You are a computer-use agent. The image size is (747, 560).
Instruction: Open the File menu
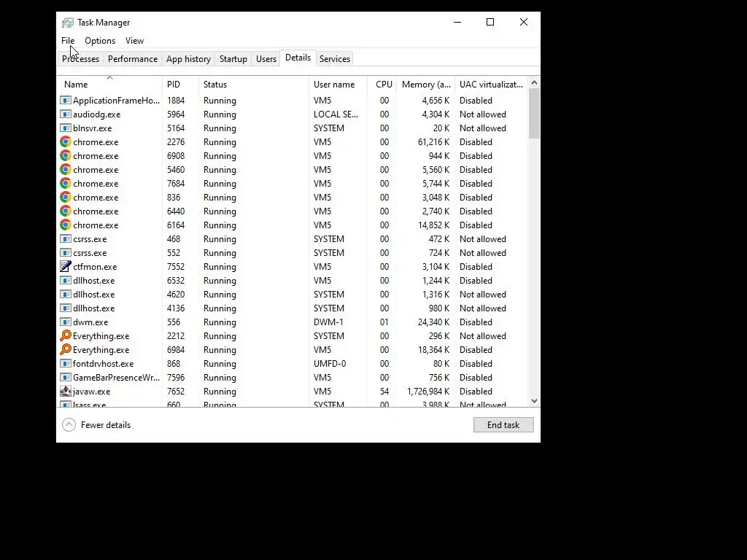click(68, 41)
